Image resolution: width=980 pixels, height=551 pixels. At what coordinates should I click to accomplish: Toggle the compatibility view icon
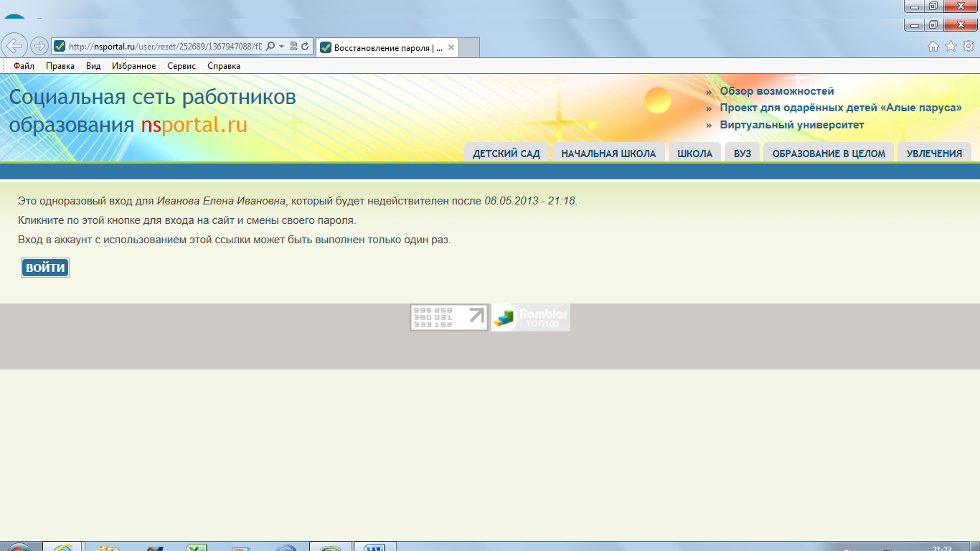(x=294, y=47)
